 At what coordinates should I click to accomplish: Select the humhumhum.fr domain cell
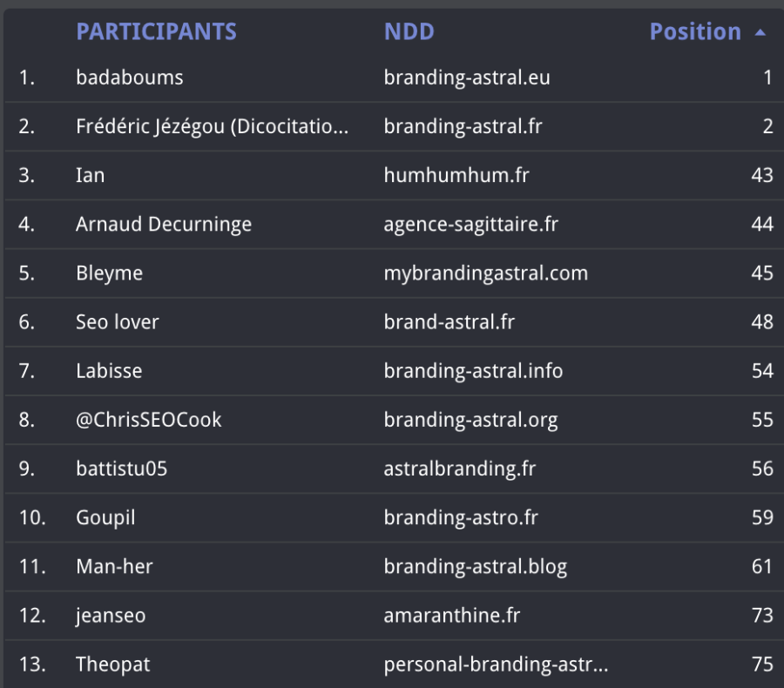pos(456,175)
